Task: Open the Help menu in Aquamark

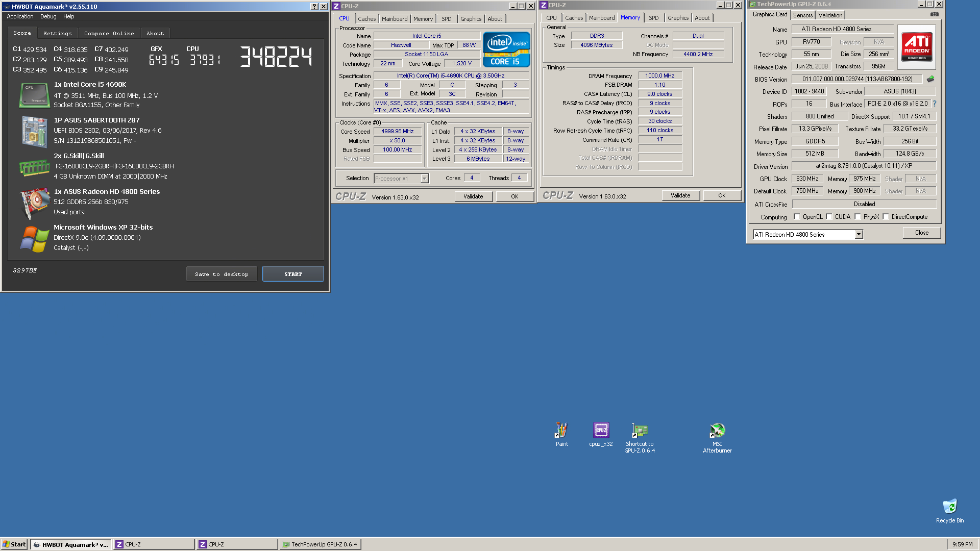Action: point(69,16)
